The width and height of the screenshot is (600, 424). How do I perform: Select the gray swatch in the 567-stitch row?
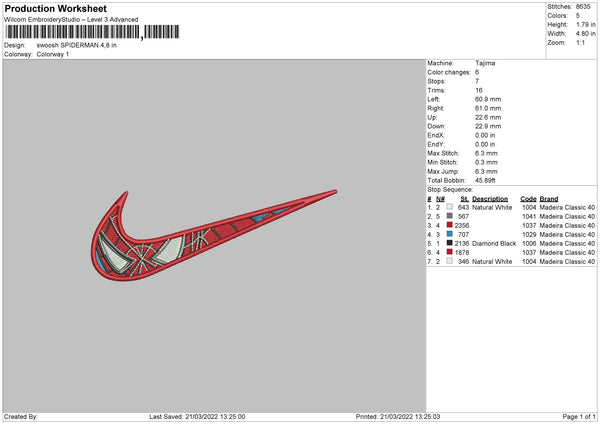(449, 216)
